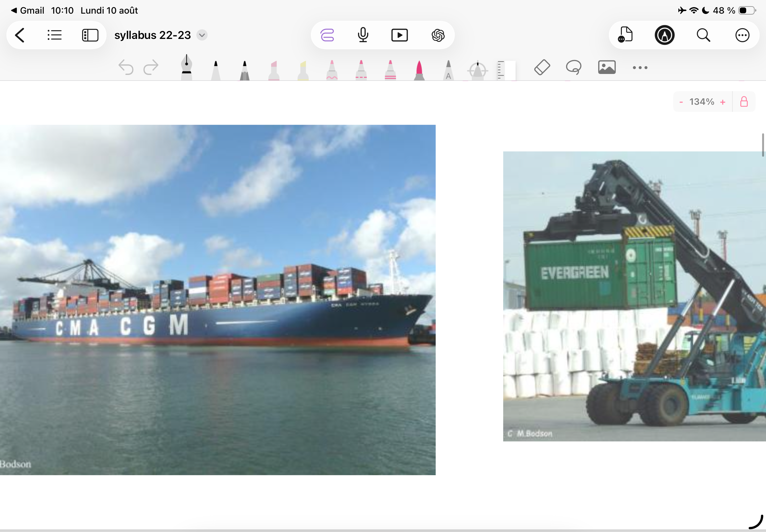Tap the Do Not Disturb moon icon
766x532 pixels.
[706, 10]
